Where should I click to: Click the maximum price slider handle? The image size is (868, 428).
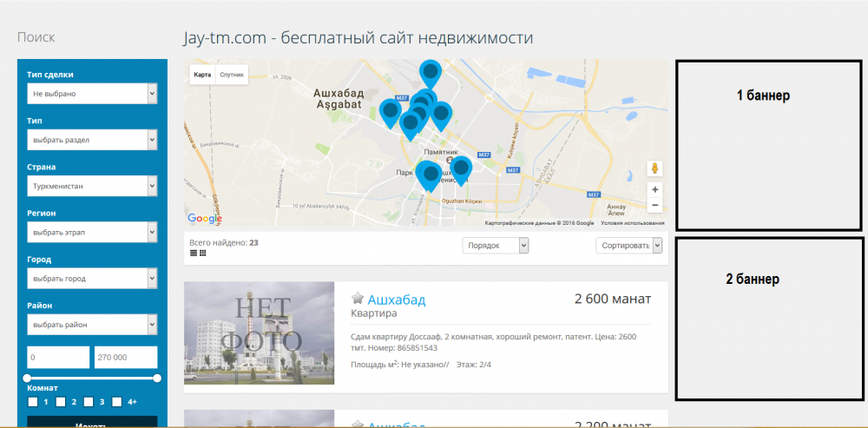(157, 379)
